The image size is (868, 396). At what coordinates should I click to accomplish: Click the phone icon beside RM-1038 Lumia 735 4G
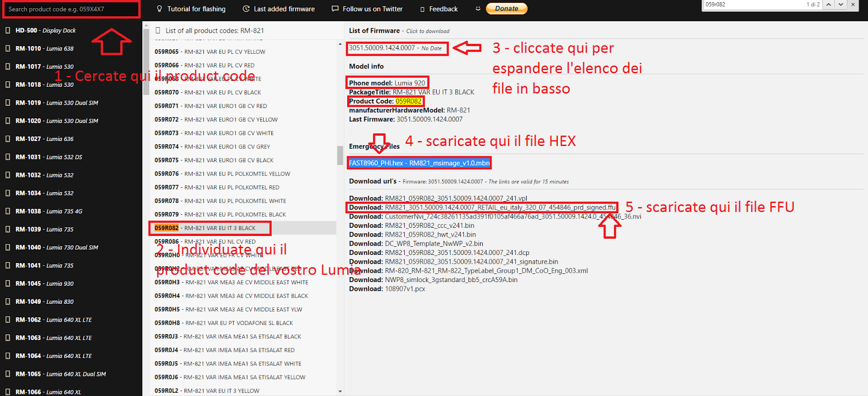pos(8,211)
